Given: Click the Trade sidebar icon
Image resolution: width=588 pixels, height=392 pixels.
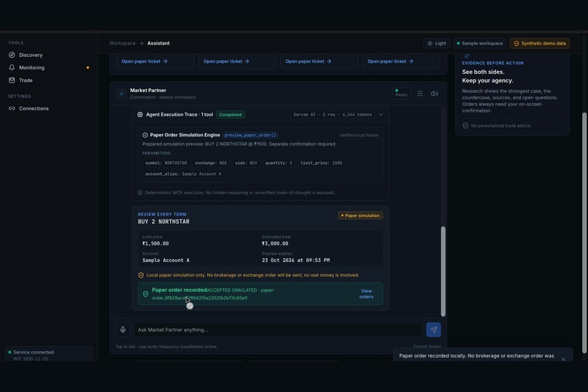Looking at the screenshot, I should pyautogui.click(x=12, y=80).
